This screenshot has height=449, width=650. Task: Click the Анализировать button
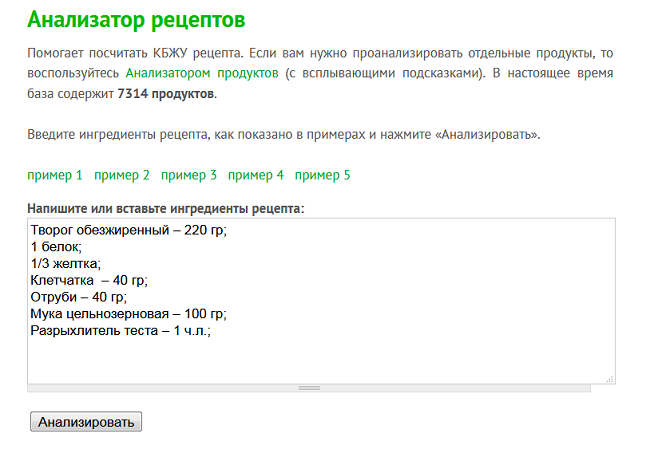[x=86, y=422]
